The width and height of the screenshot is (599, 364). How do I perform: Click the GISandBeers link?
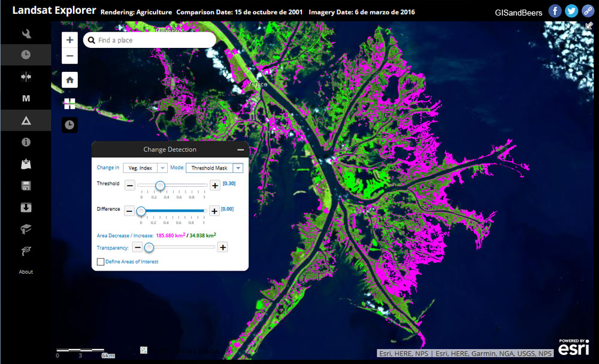[x=518, y=13]
